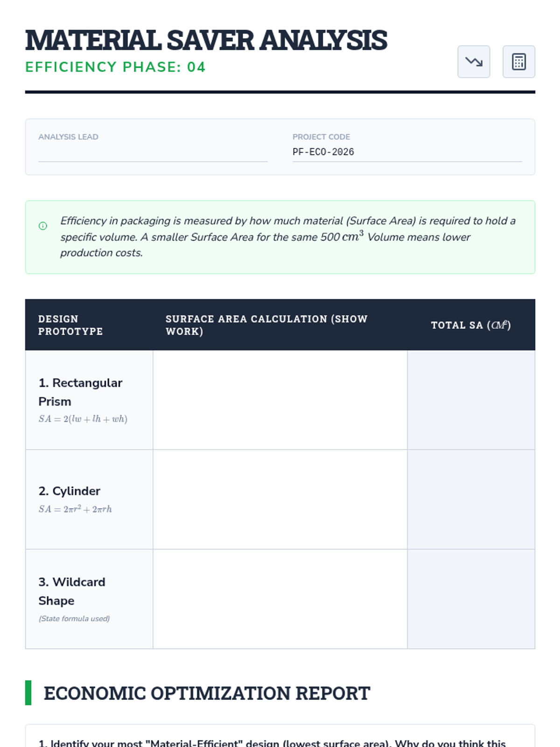Viewport: 560px width, 747px height.
Task: Select the Material Saver Analysis title
Action: point(206,40)
